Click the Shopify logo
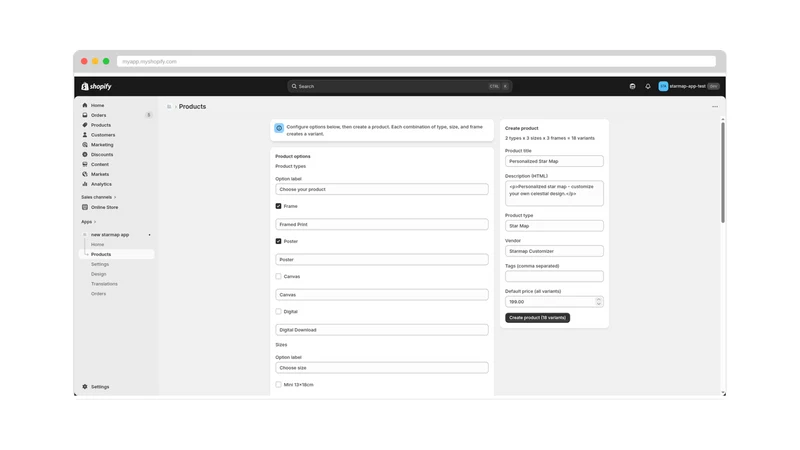 tap(96, 86)
